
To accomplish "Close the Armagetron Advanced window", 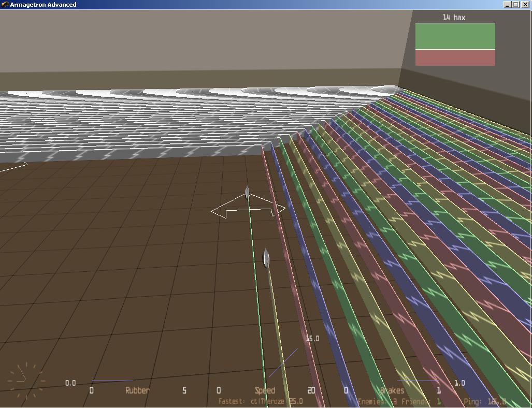I will click(525, 5).
